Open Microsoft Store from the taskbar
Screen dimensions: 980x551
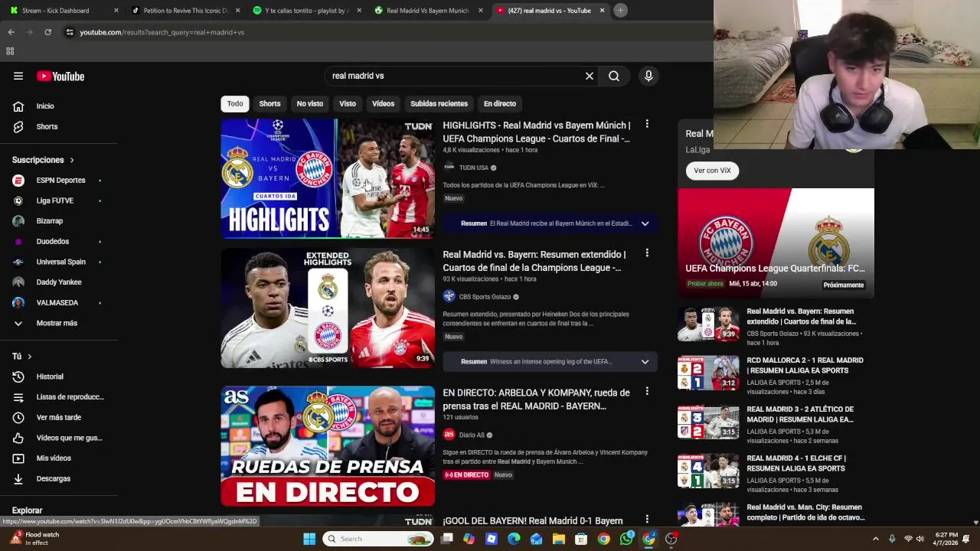coord(581,539)
